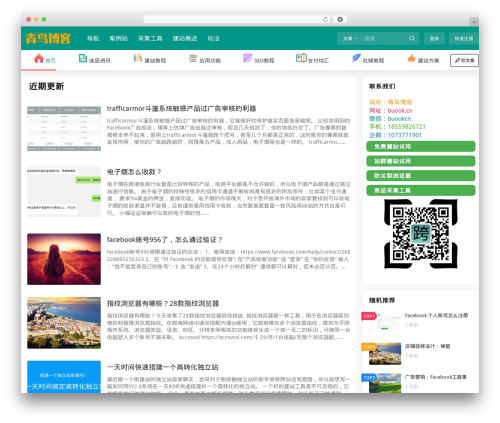Open recommended post 广告营销：Facebook工具集

[x=436, y=377]
